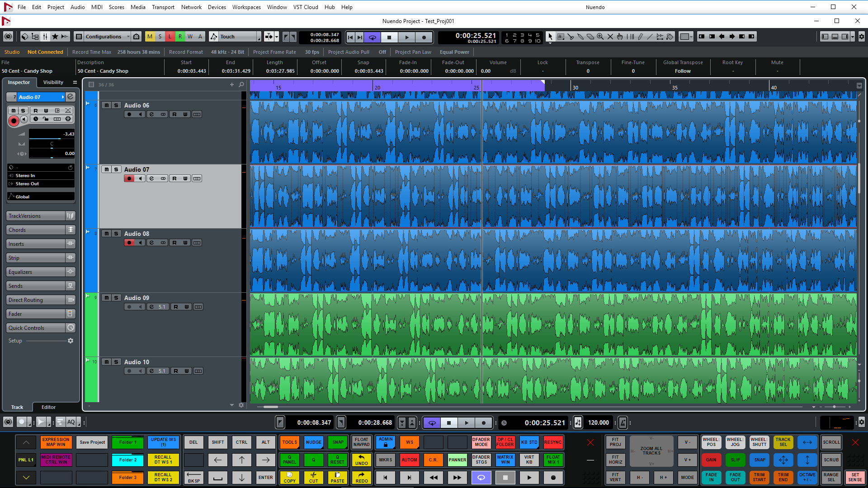
Task: Enable write automation on Audio 10 track
Action: [187, 371]
